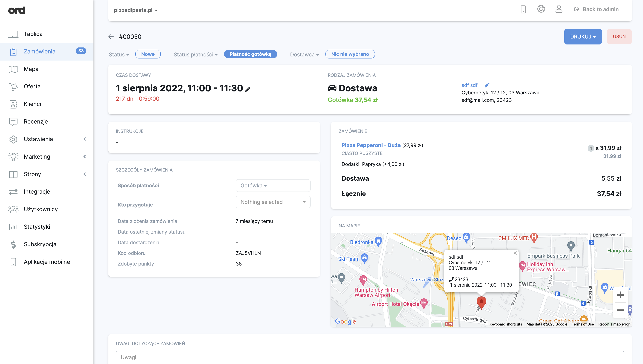Open the Status dropdown
Screen dimensions: 643x364
[x=119, y=55]
